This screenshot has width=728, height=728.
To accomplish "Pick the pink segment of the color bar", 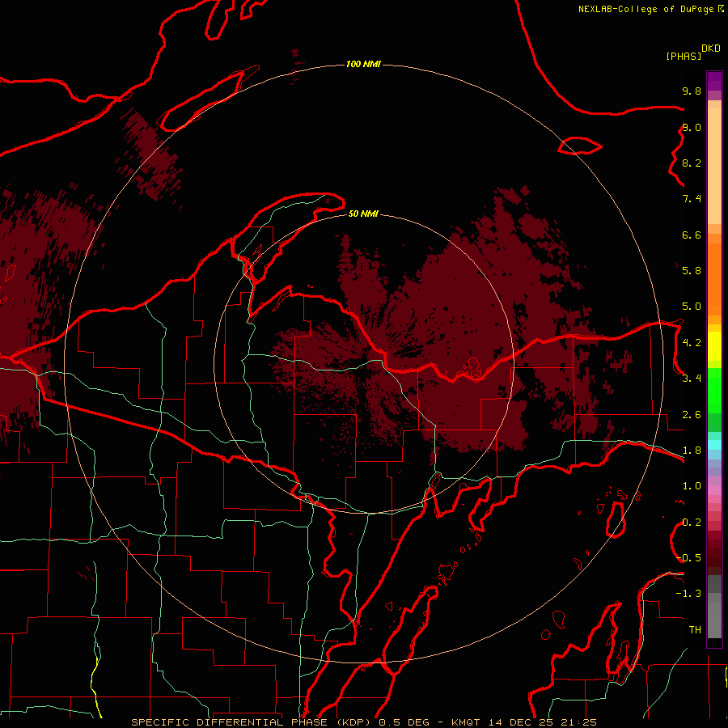I will click(714, 490).
